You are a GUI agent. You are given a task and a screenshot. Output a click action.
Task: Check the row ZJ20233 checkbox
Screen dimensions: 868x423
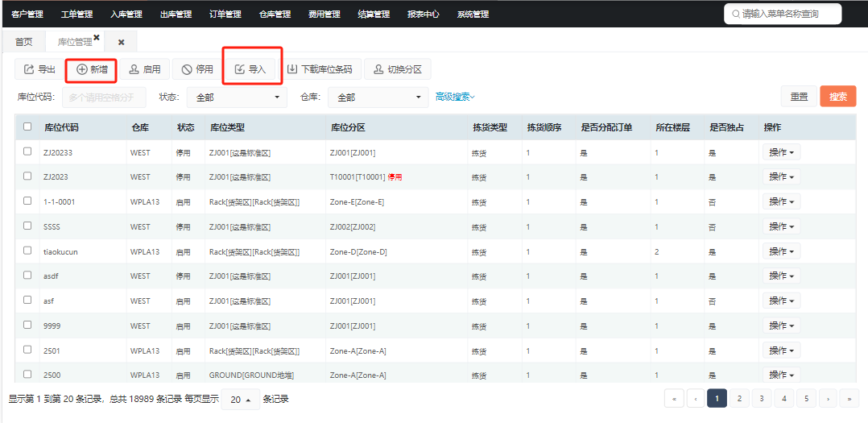(x=27, y=151)
